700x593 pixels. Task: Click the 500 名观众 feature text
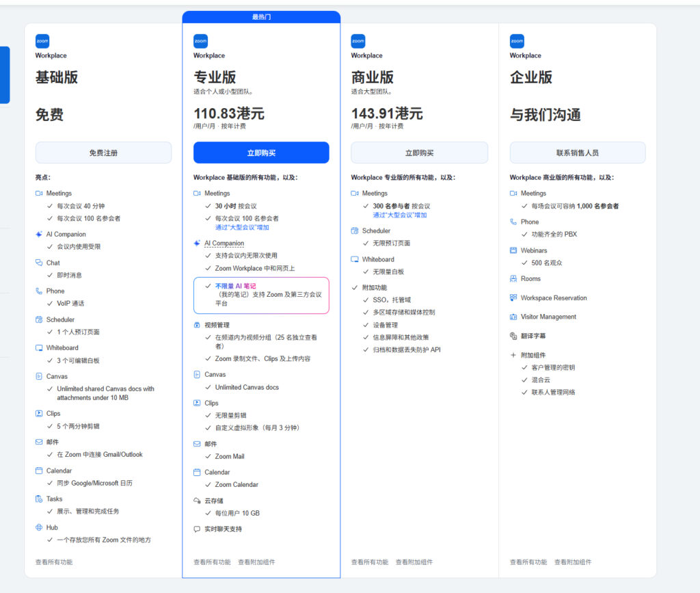[546, 263]
